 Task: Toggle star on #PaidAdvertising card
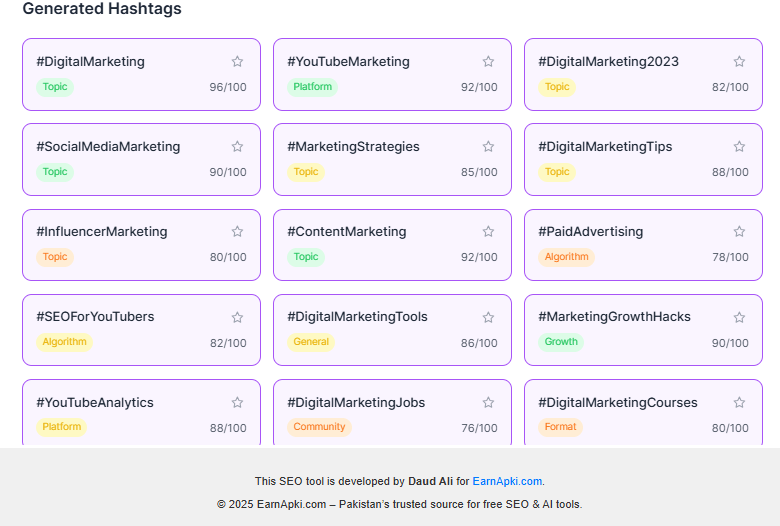[739, 232]
